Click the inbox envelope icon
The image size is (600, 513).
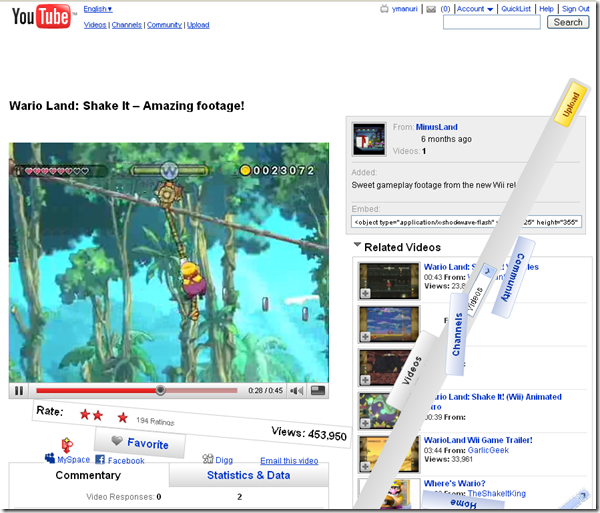pyautogui.click(x=431, y=9)
